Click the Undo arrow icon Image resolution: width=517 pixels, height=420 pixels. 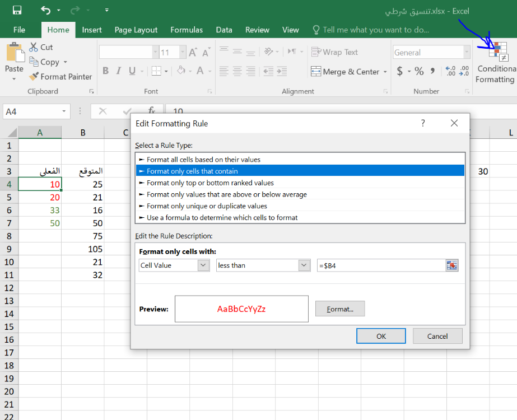46,10
